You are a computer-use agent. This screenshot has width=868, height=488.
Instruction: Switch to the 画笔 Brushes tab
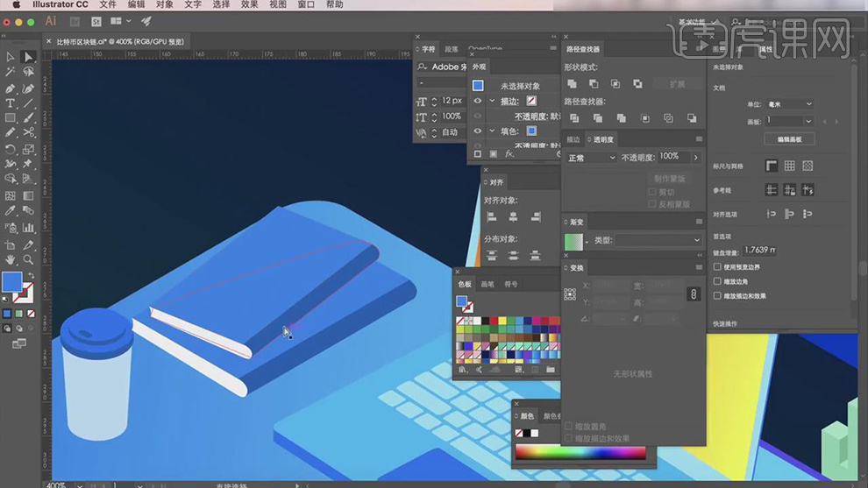(x=487, y=285)
